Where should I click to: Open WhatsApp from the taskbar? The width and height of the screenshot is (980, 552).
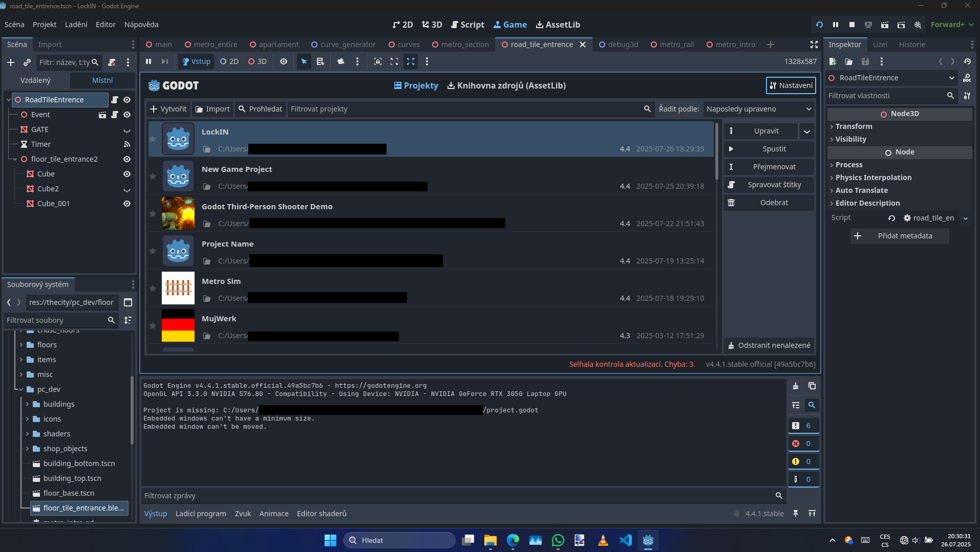(558, 540)
